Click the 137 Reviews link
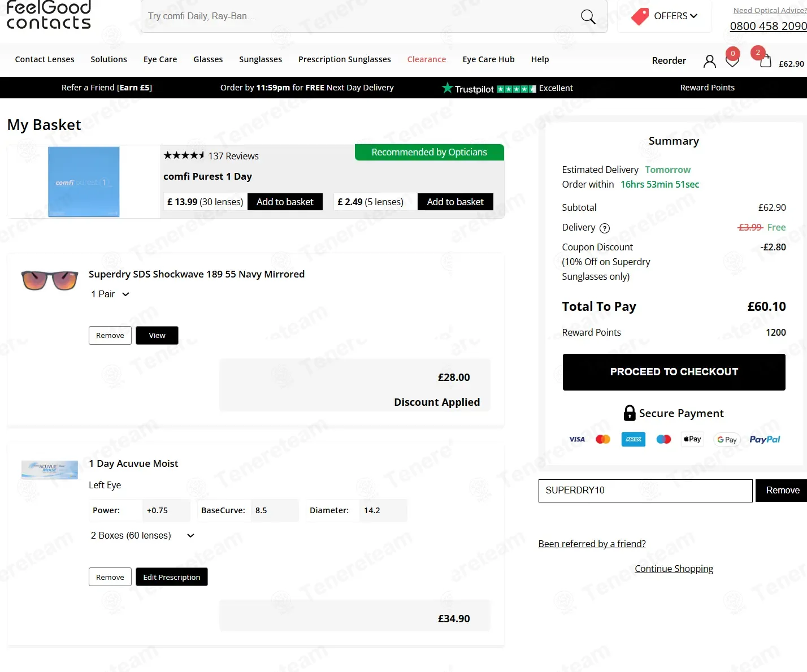Screen dimensions: 807x672 click(233, 156)
